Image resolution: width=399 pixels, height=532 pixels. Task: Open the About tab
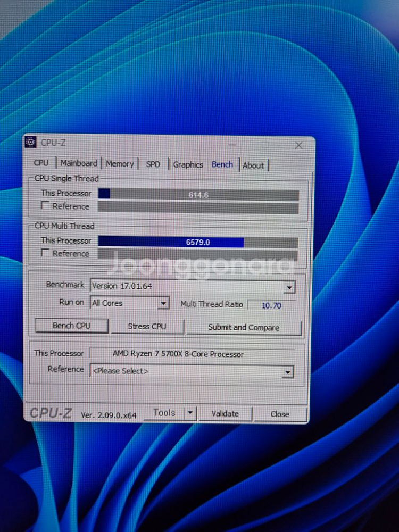253,165
